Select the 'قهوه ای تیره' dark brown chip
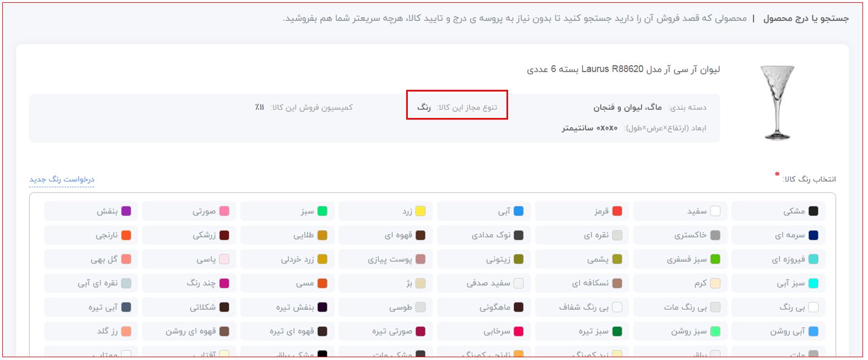 pos(287,331)
